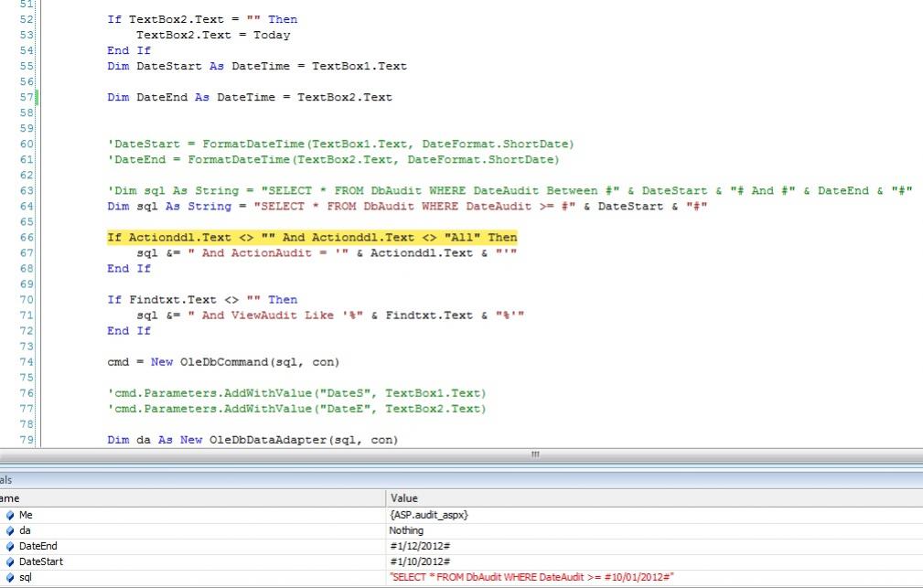Click the TextBox2.Text = Today line

(x=213, y=35)
